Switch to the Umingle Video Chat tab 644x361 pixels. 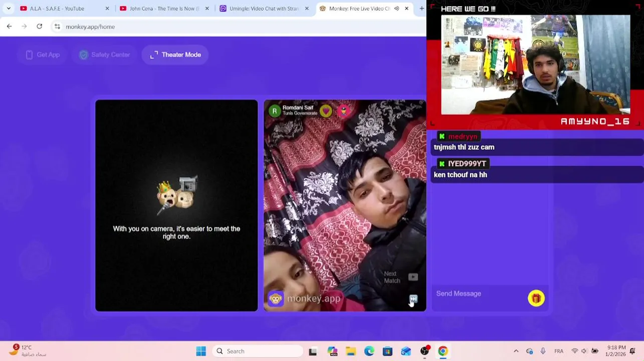pyautogui.click(x=264, y=9)
